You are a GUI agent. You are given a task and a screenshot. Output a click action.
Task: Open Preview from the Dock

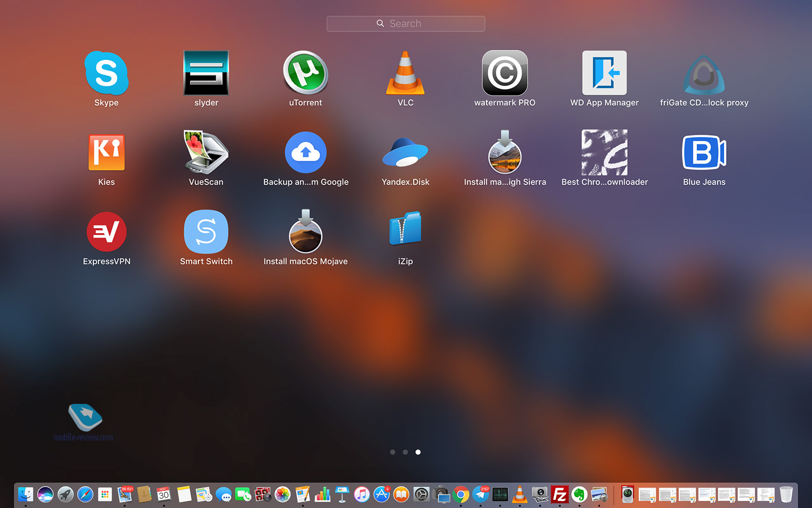coord(599,494)
